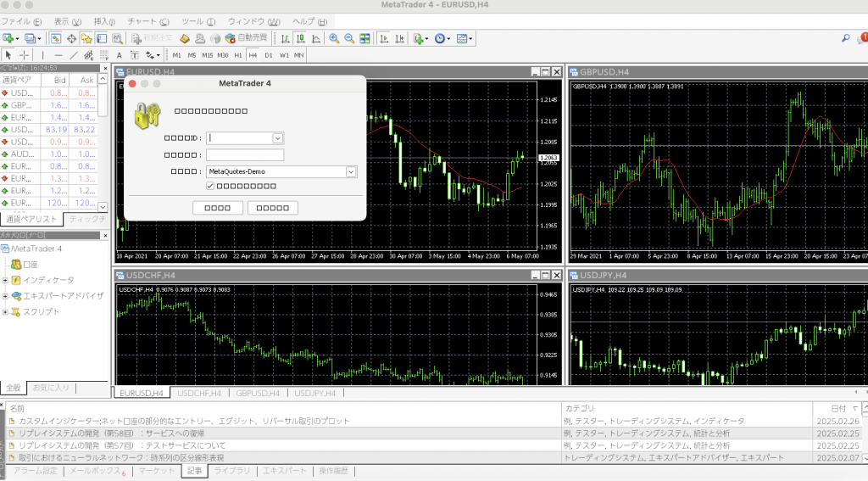Viewport: 868px width, 481px height.
Task: Switch to the USDCHF,H4 chart tab
Action: click(199, 393)
